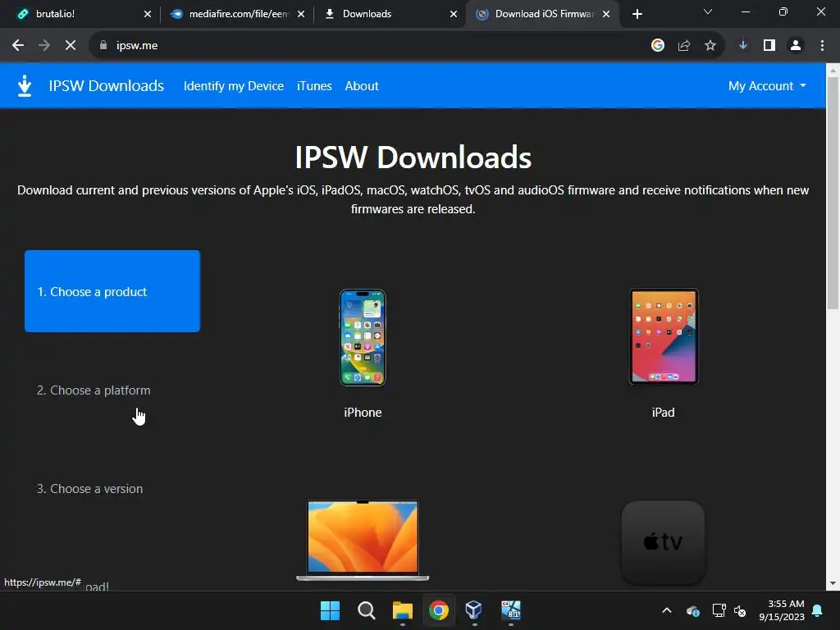The width and height of the screenshot is (840, 630).
Task: Go forward with the forward arrow
Action: (44, 46)
